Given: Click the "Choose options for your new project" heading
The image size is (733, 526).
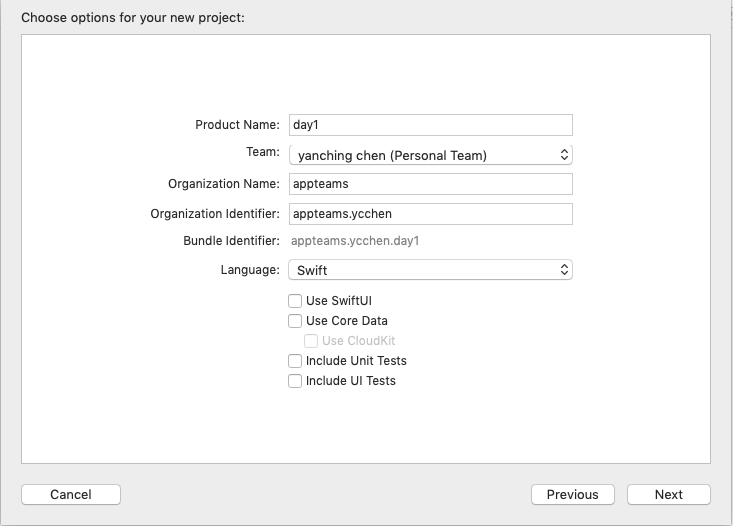Looking at the screenshot, I should [132, 18].
